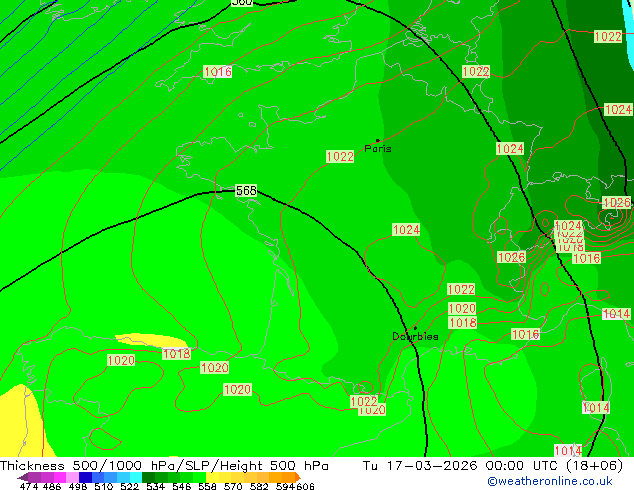Screen dimensions: 634x490
Task: Click the 1024 label above Dourbies region
Action: [x=406, y=230]
